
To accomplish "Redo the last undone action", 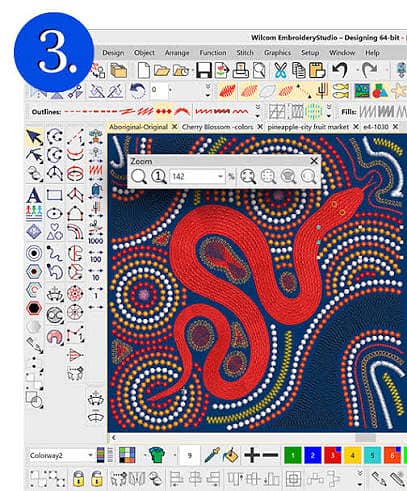I will click(369, 70).
